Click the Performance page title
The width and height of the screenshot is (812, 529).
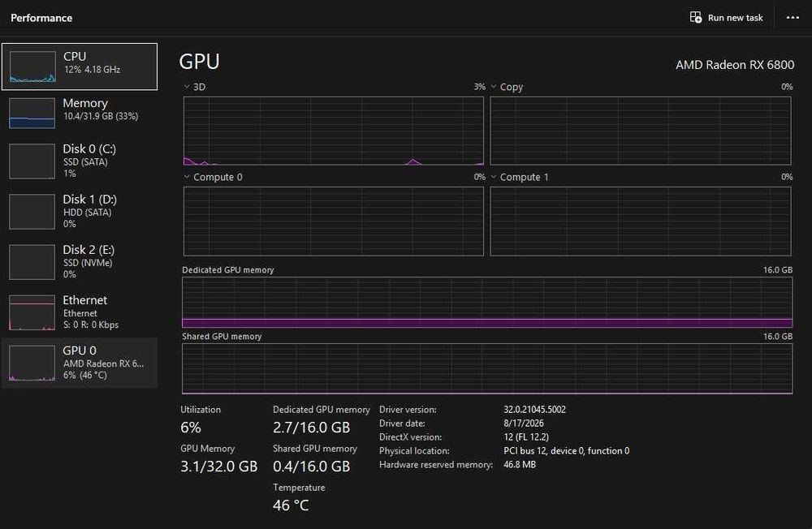[41, 18]
